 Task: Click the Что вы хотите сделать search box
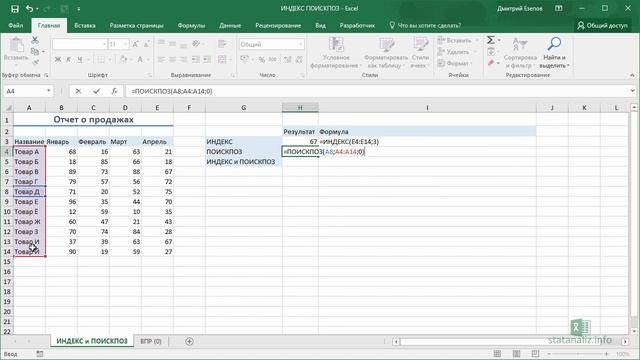pyautogui.click(x=425, y=25)
